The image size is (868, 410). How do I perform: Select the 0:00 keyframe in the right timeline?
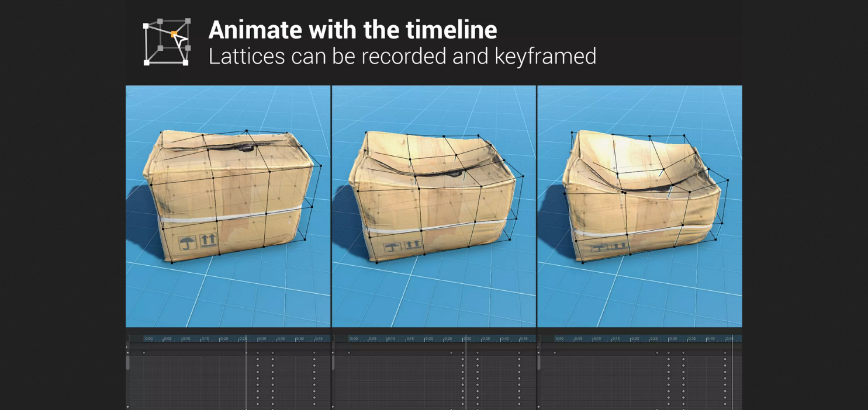[x=555, y=353]
